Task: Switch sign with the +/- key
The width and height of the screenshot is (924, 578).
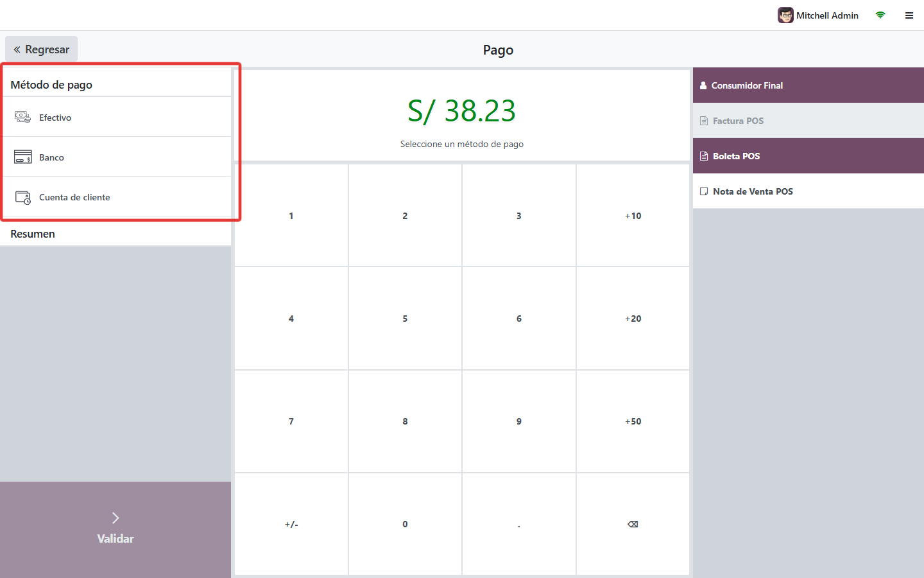Action: pos(291,524)
